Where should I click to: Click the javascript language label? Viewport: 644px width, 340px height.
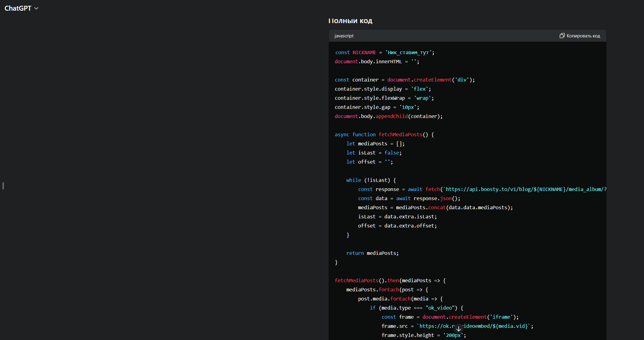pyautogui.click(x=344, y=36)
